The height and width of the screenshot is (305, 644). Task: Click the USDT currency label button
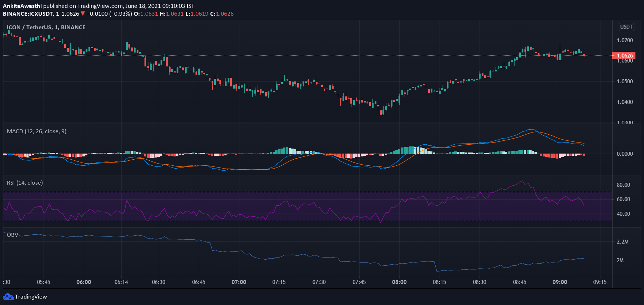click(626, 27)
